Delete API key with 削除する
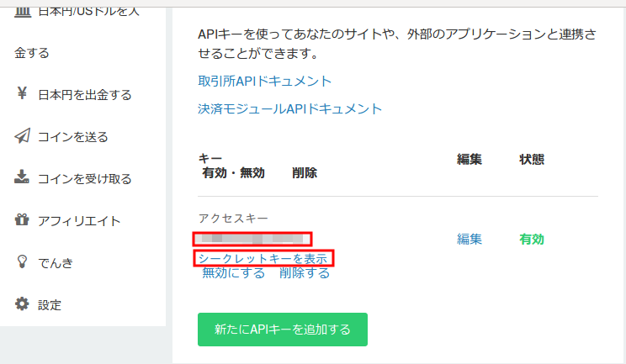This screenshot has width=626, height=364. pyautogui.click(x=305, y=273)
